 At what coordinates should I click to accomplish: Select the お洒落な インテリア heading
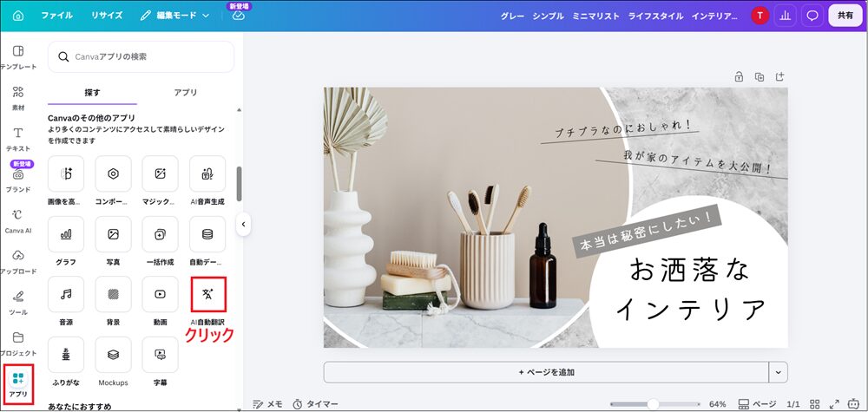pyautogui.click(x=690, y=289)
